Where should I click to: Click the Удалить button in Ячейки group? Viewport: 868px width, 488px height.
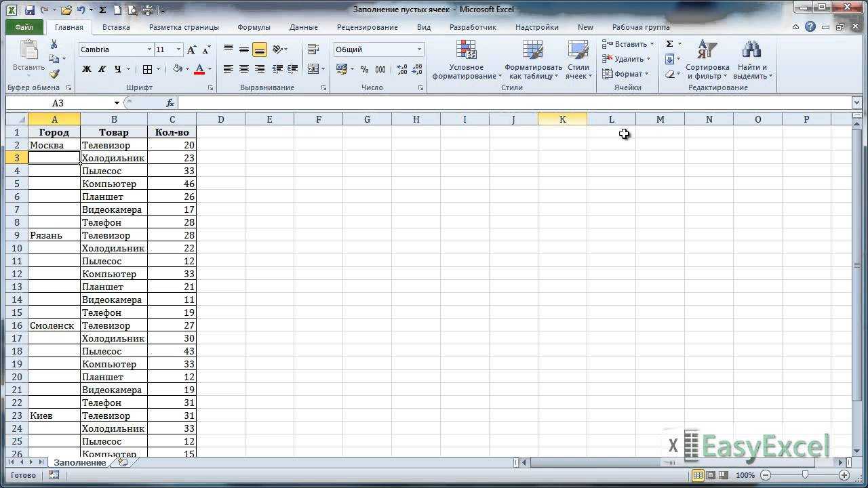click(627, 59)
